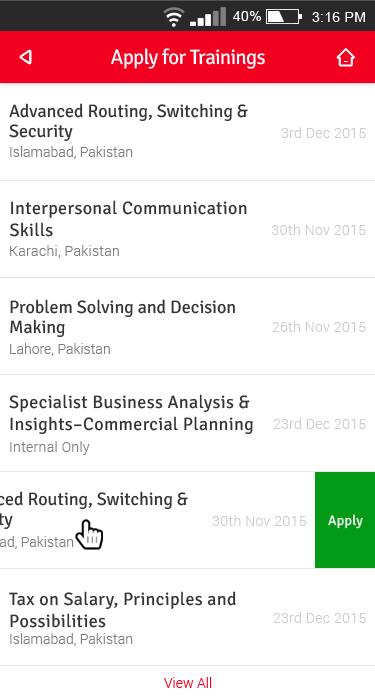Open Tax on Salary, Principles and Possibilities

(x=188, y=617)
